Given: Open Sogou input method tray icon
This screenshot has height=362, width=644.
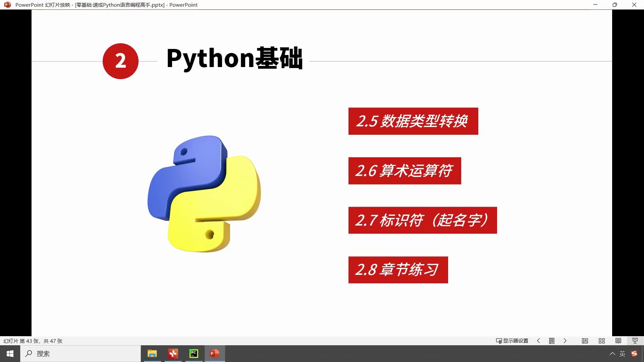Looking at the screenshot, I should coord(634,354).
